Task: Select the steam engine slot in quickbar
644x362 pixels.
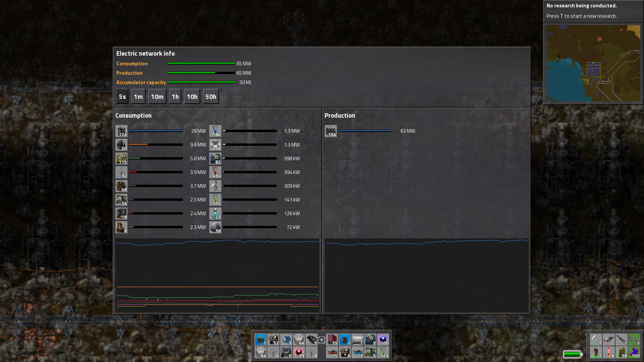Action: point(261,340)
